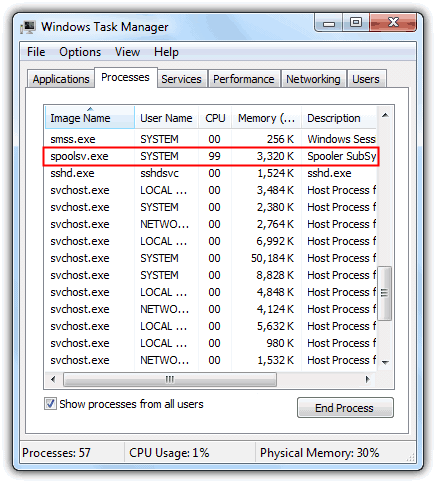Click the Task Manager title bar icon
The image size is (436, 482).
[28, 27]
